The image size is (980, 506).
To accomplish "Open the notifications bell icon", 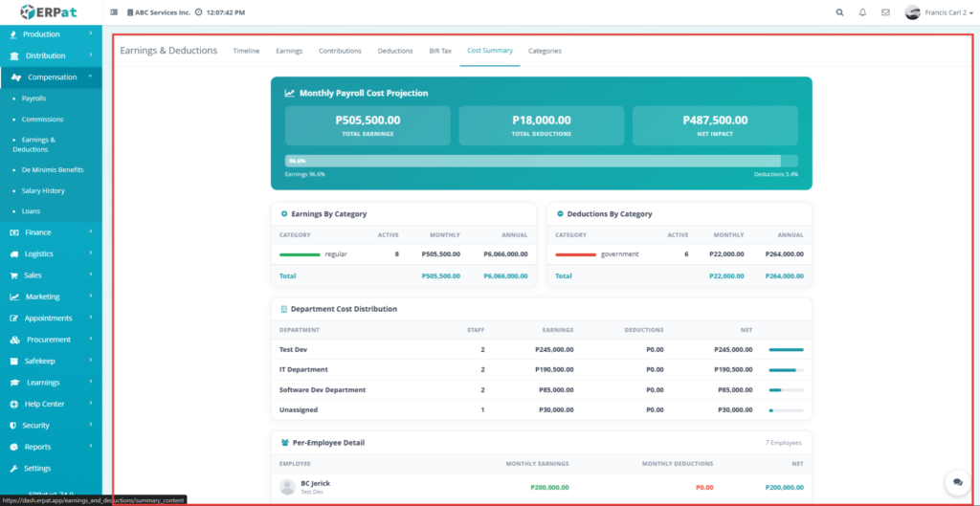I will click(x=862, y=12).
